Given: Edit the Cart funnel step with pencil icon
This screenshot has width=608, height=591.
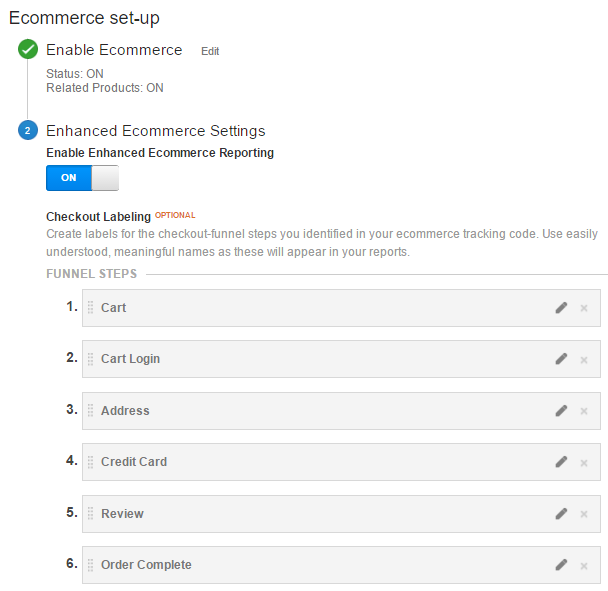Looking at the screenshot, I should pos(561,308).
